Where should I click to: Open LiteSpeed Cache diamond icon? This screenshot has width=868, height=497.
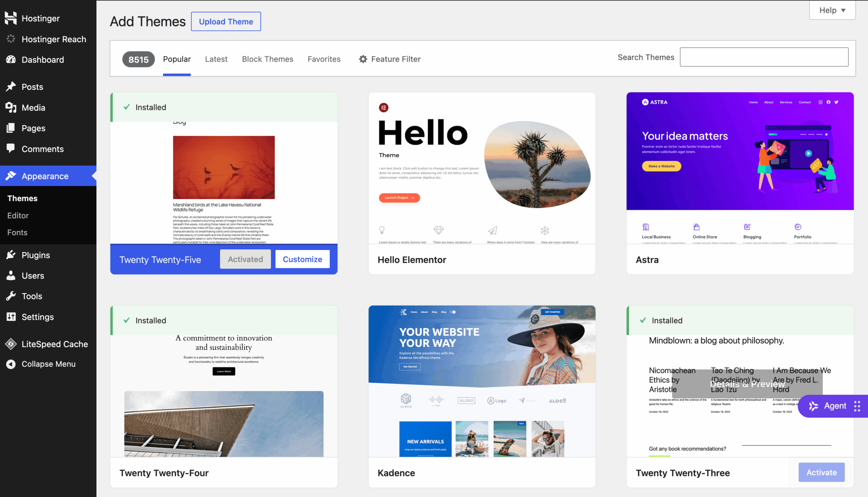[11, 344]
